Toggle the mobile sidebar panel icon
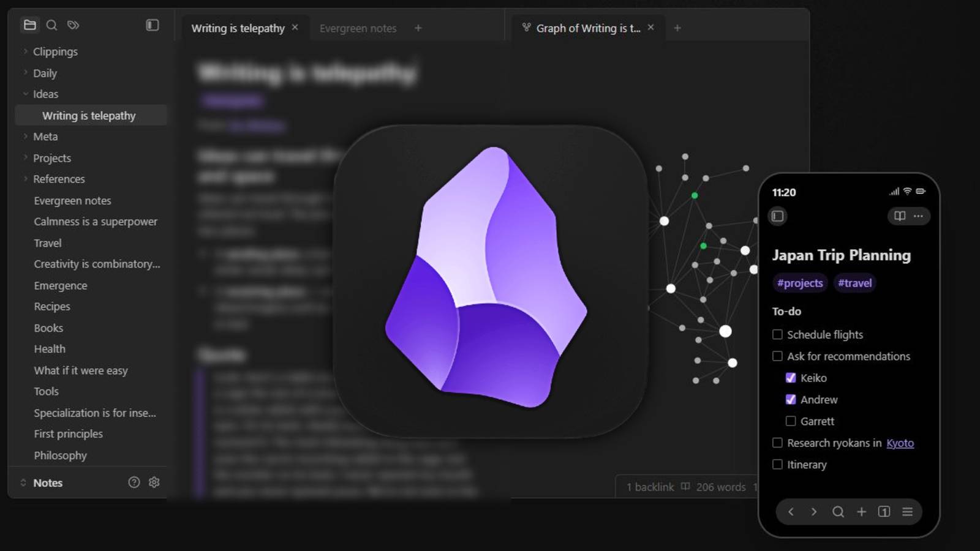The height and width of the screenshot is (551, 980). pos(777,216)
